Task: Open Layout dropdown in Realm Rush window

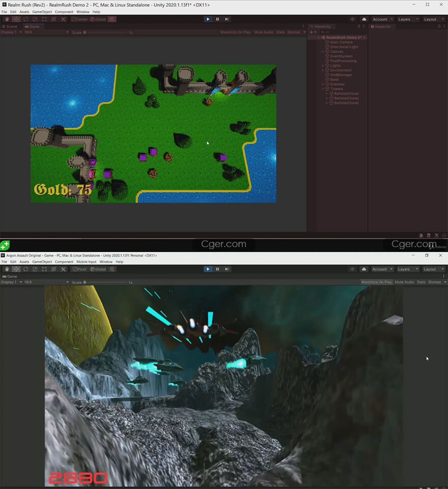Action: pyautogui.click(x=434, y=19)
